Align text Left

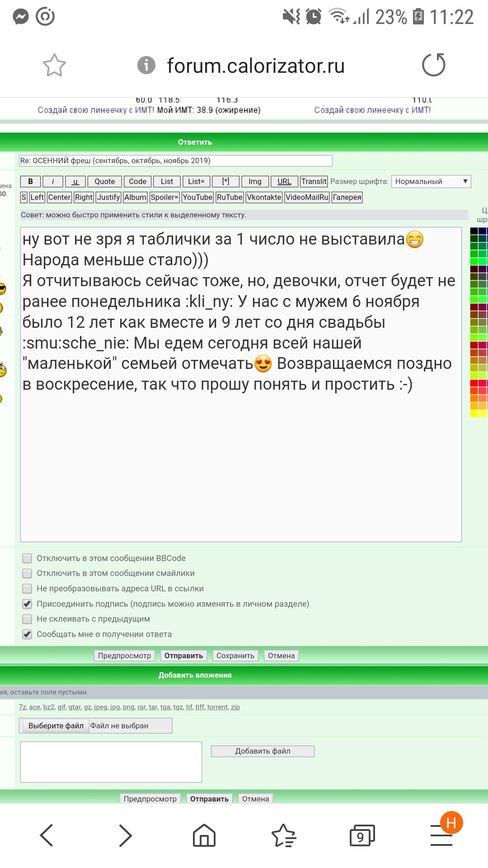[x=37, y=197]
